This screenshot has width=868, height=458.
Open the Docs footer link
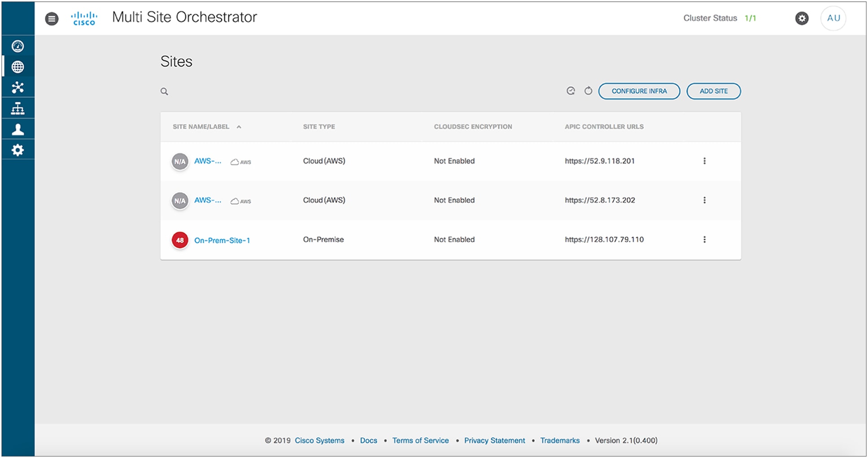pyautogui.click(x=369, y=440)
